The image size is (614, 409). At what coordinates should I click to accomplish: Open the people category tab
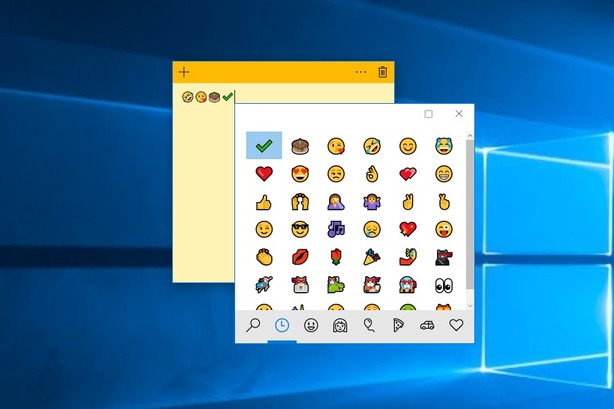point(340,325)
